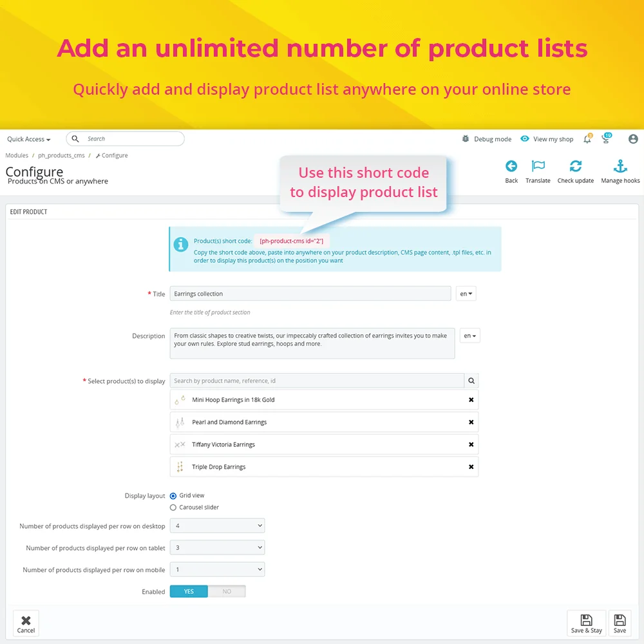
Task: Open the notifications bell icon
Action: [587, 139]
